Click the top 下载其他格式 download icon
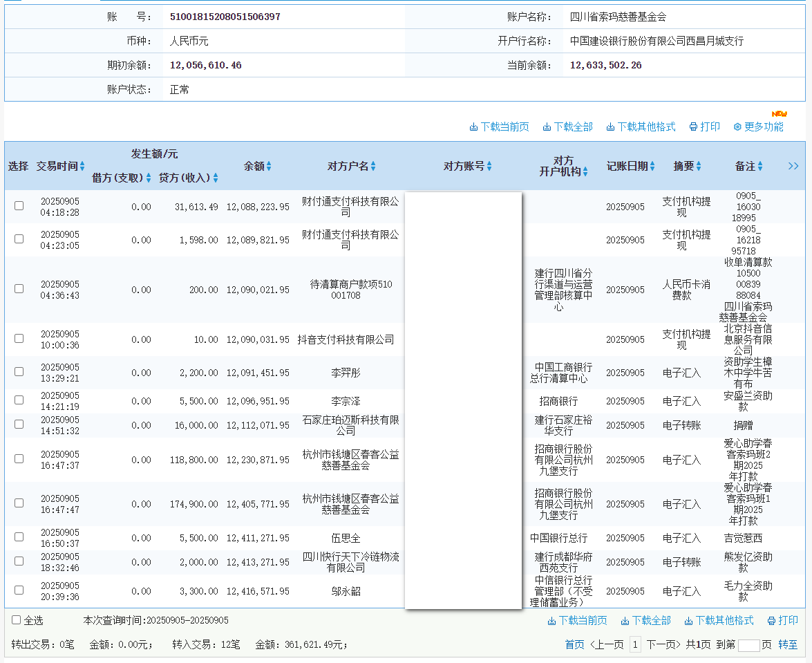Viewport: 812px width, 663px height. 610,127
